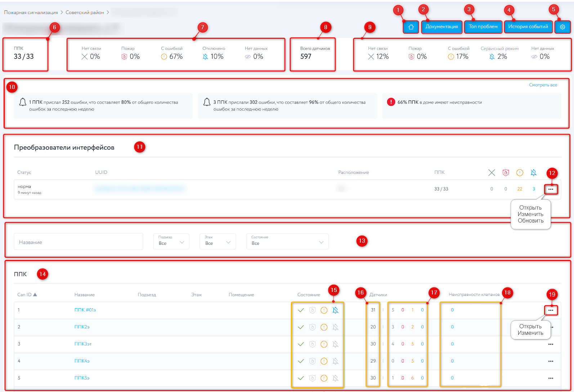This screenshot has height=392, width=574.
Task: Choose Обновить in the converter popup menu
Action: coord(530,221)
